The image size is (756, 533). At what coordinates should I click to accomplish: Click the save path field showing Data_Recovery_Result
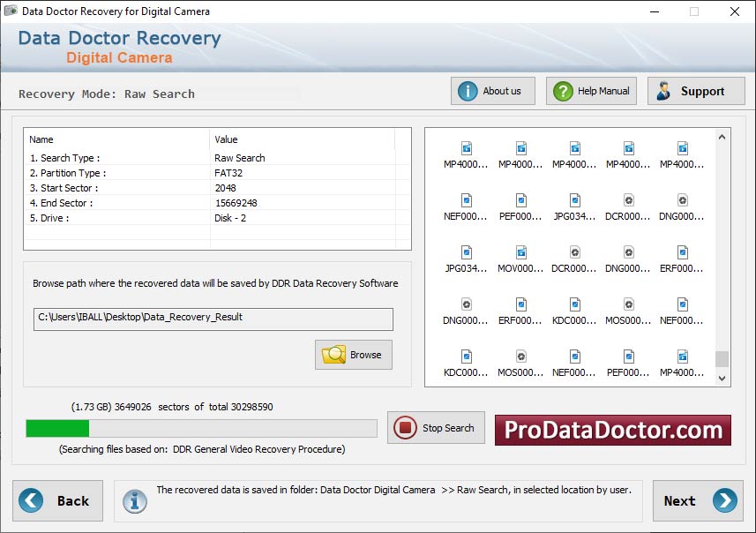click(x=213, y=319)
